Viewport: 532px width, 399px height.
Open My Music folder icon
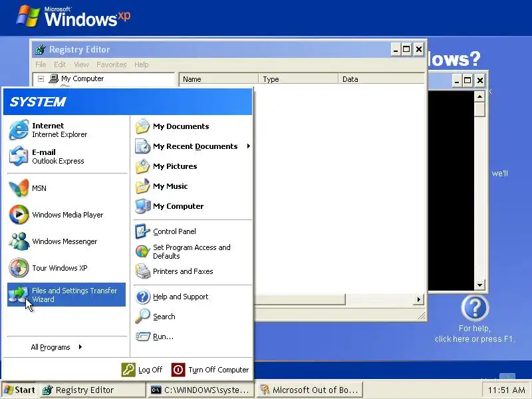[142, 186]
